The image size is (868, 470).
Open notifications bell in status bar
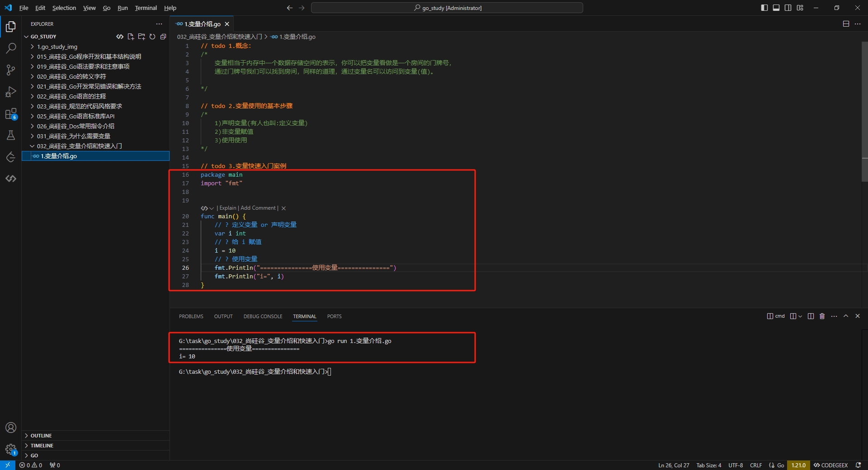(858, 465)
